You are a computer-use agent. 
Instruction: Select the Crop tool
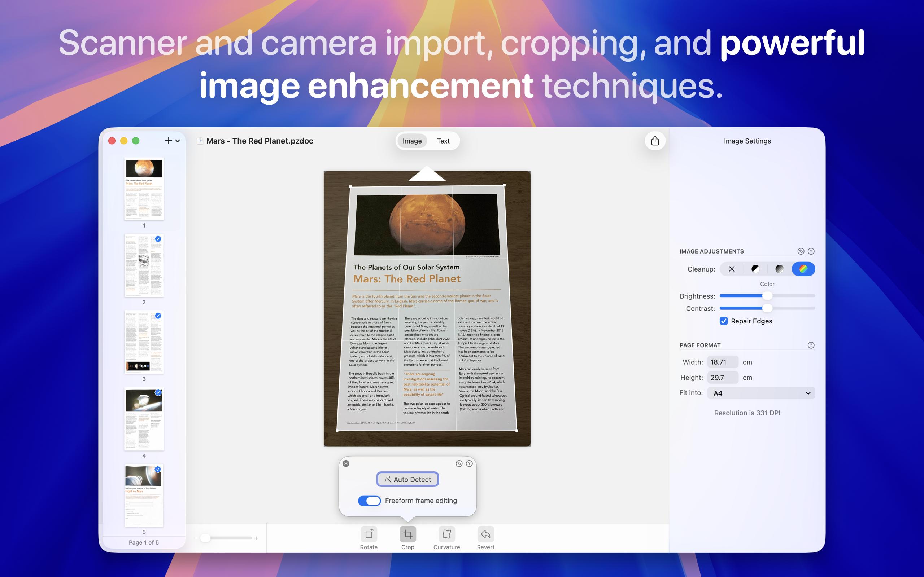(x=407, y=534)
